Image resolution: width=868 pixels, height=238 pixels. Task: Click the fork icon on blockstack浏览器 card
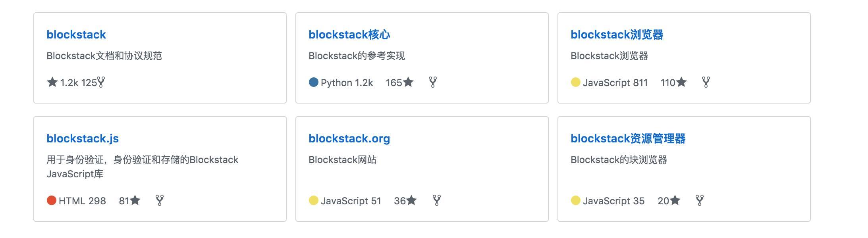click(706, 83)
